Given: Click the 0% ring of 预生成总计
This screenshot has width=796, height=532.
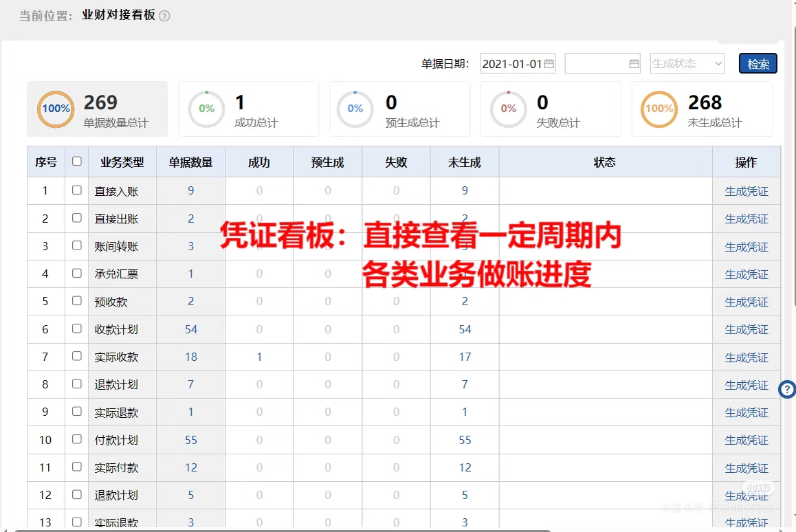Looking at the screenshot, I should (355, 109).
